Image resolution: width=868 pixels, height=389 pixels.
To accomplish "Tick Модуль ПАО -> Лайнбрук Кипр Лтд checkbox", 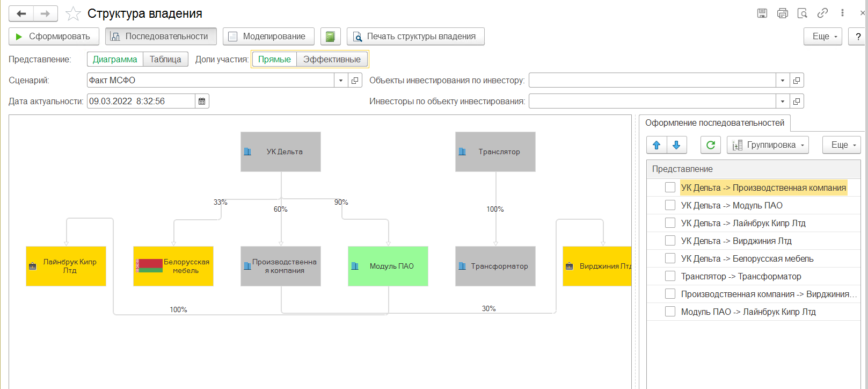I will coord(670,312).
